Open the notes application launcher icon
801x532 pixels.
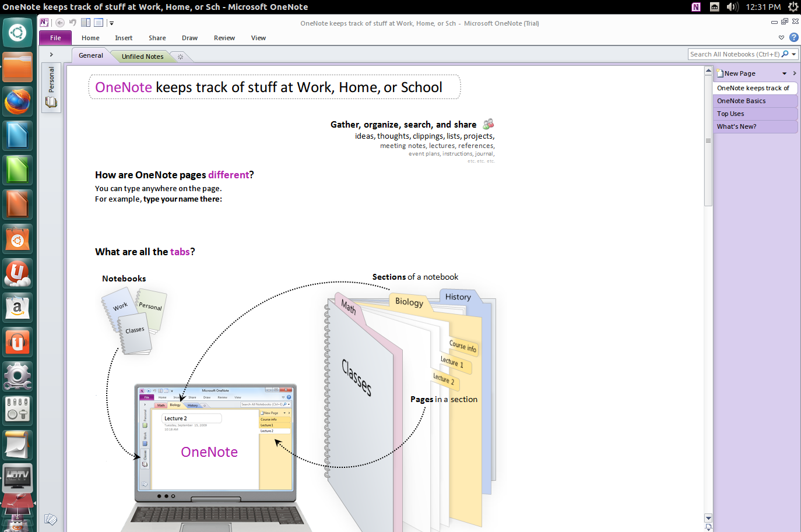point(17,445)
